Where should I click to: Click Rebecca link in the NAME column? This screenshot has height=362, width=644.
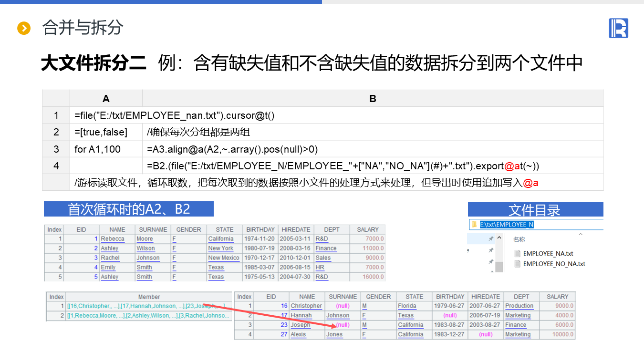click(x=113, y=239)
